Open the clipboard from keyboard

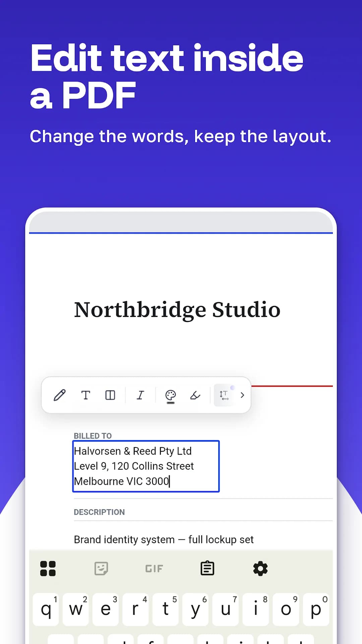tap(207, 568)
